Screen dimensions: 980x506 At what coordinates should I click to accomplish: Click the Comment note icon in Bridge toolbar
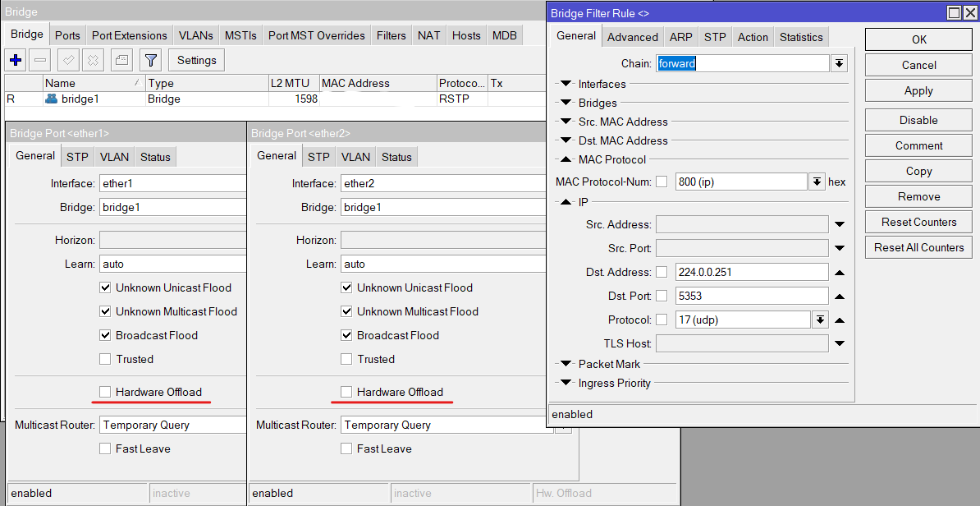pyautogui.click(x=121, y=61)
